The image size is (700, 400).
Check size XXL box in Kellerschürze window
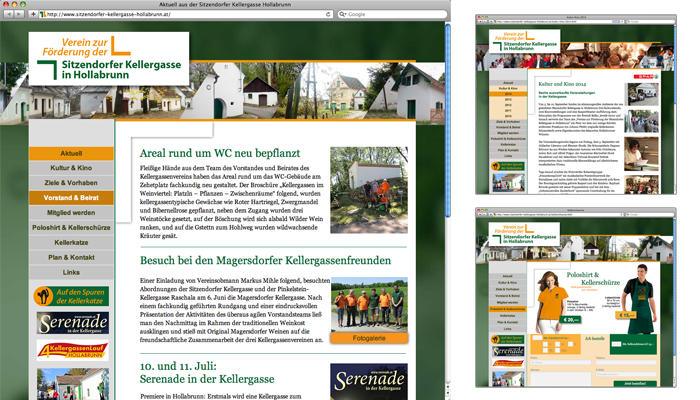pos(558,350)
